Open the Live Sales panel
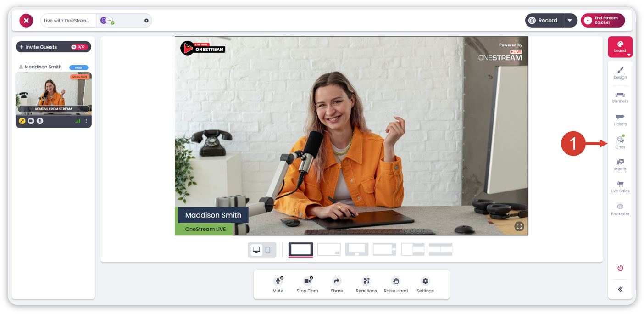Viewport: 644px width, 314px height. tap(620, 186)
